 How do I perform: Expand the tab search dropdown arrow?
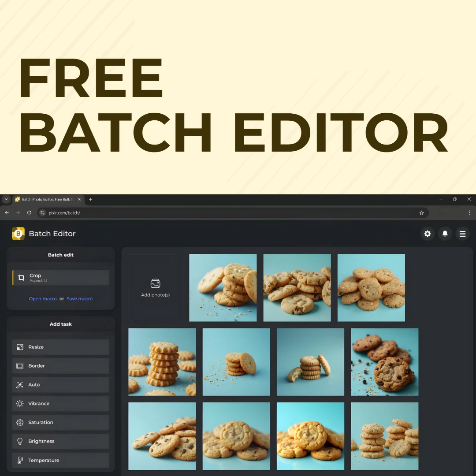click(6, 200)
